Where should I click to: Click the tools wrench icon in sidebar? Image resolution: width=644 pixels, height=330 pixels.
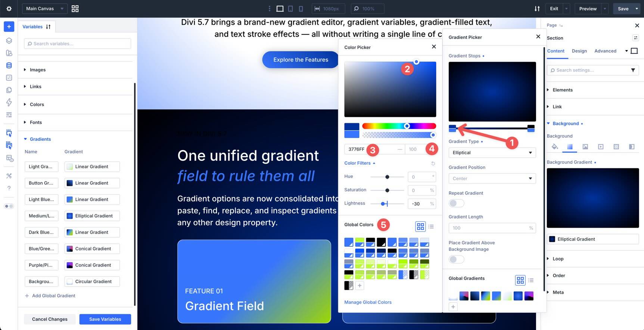click(9, 176)
